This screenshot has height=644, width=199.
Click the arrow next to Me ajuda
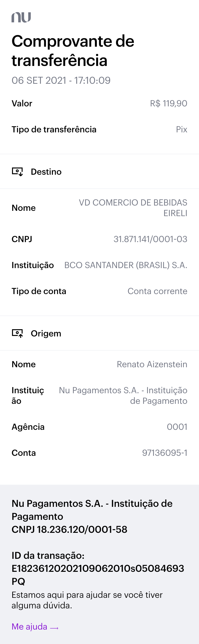pyautogui.click(x=54, y=628)
